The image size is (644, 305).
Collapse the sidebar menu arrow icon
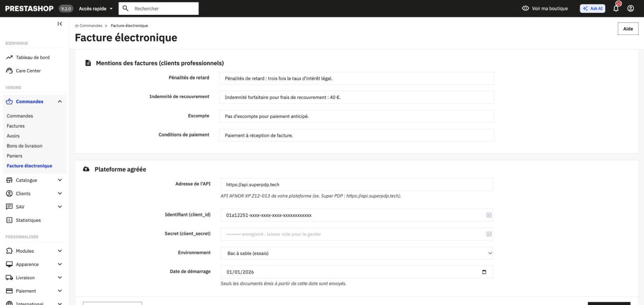(60, 24)
